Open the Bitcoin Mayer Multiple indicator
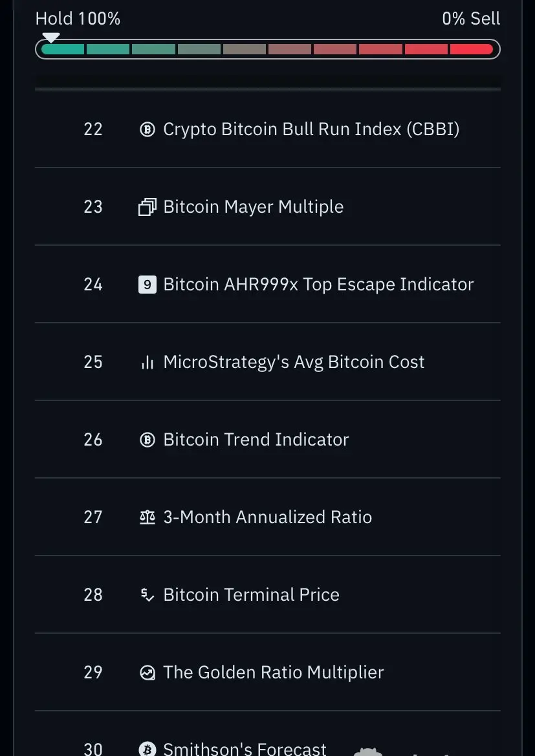 pyautogui.click(x=253, y=207)
